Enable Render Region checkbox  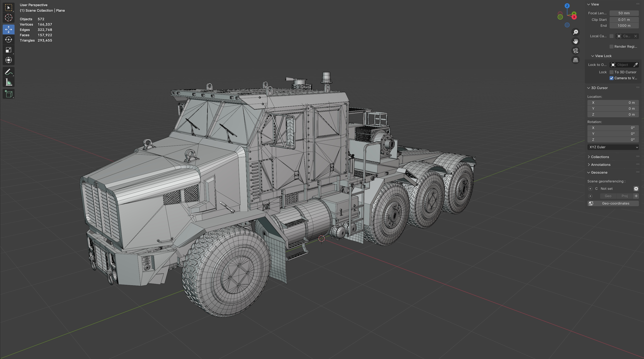tap(611, 47)
